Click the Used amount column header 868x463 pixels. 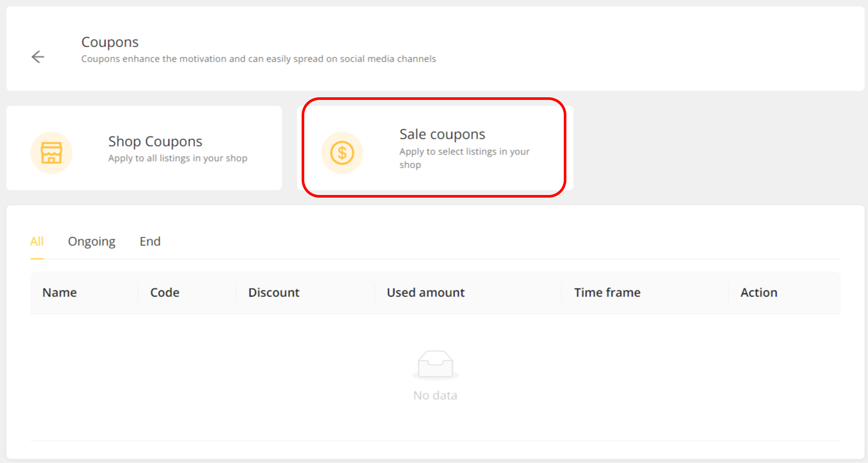click(425, 293)
